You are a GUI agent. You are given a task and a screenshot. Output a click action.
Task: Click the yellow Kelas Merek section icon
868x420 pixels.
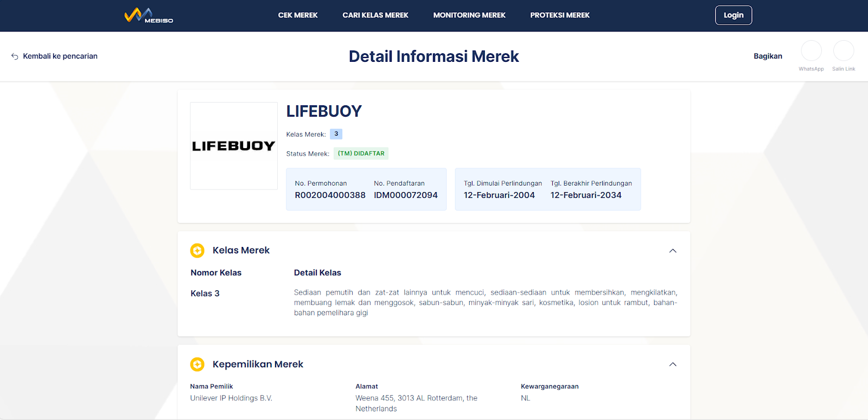tap(197, 250)
